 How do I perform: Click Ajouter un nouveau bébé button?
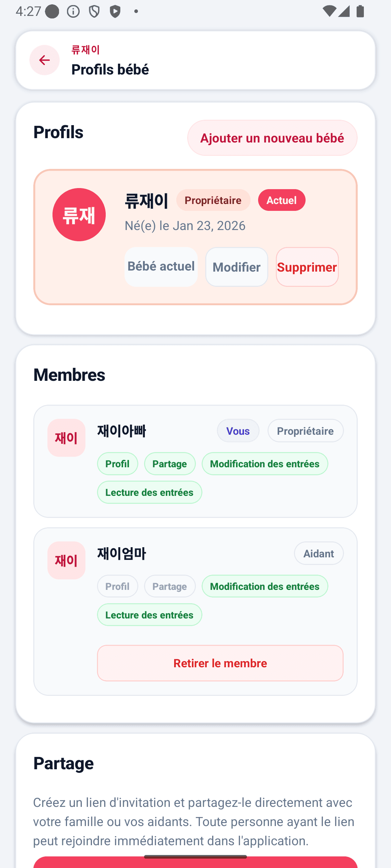point(272,138)
